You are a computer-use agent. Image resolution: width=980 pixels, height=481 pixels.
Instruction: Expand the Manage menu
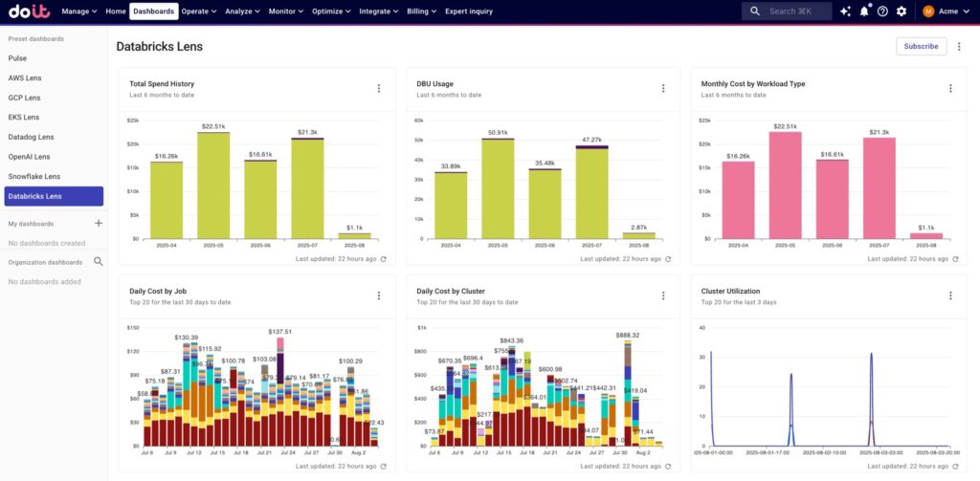click(x=79, y=11)
